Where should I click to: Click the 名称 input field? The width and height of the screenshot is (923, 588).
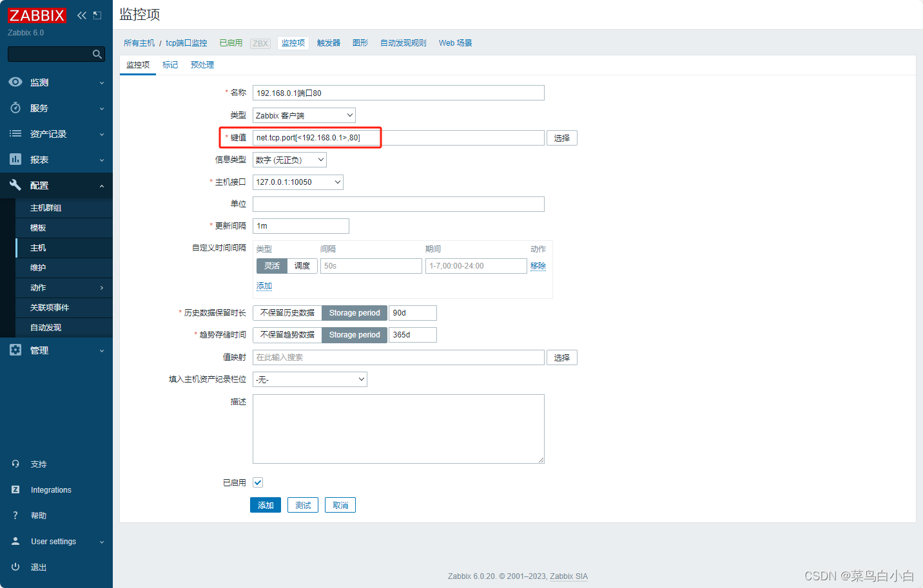pyautogui.click(x=398, y=93)
